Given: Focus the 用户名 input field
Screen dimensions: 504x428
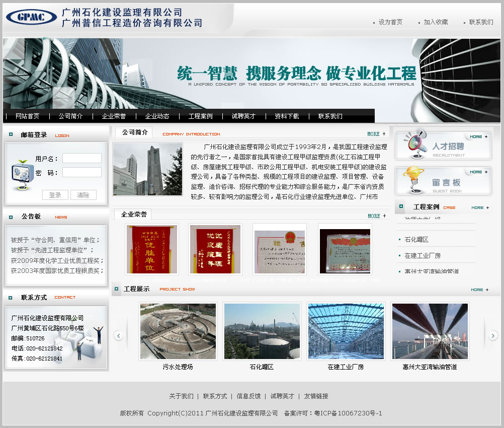Looking at the screenshot, I should (x=82, y=158).
